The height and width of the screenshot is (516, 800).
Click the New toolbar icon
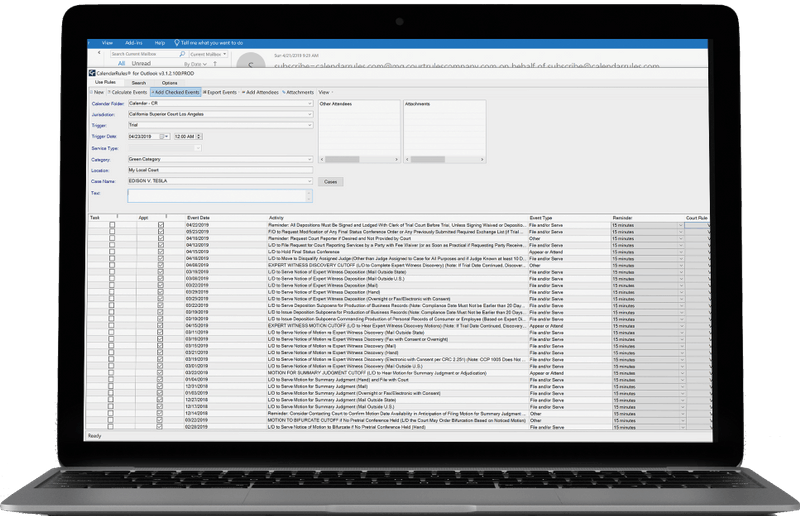click(x=97, y=91)
